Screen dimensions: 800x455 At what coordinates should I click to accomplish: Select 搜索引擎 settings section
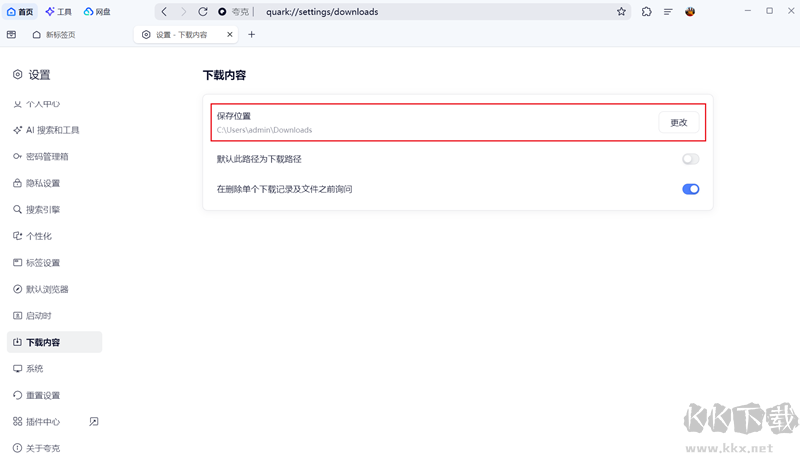[x=42, y=210]
